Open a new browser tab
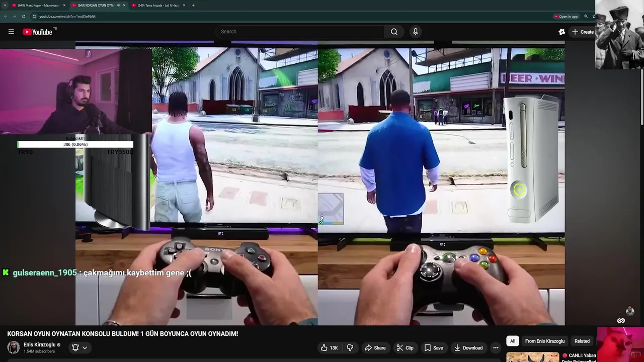Image resolution: width=644 pixels, height=362 pixels. tap(193, 6)
